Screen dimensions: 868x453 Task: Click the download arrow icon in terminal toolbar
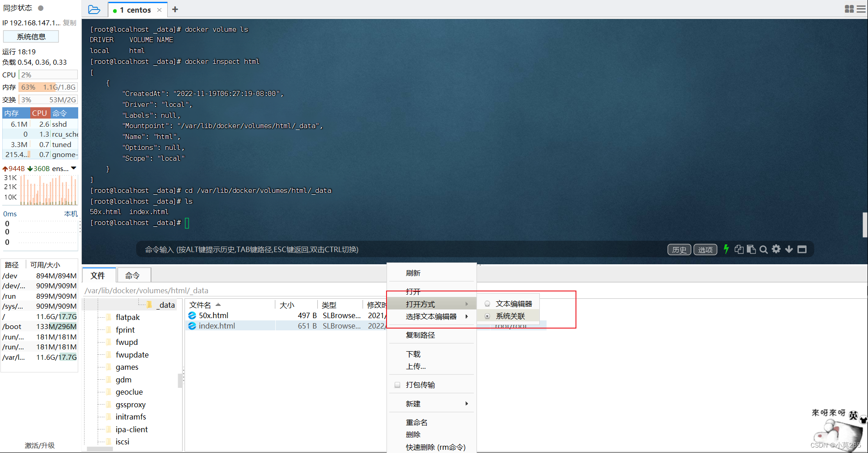click(789, 249)
